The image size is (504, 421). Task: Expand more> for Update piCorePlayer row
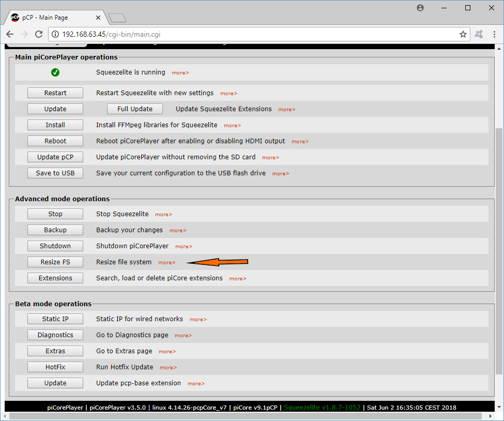[x=271, y=158]
